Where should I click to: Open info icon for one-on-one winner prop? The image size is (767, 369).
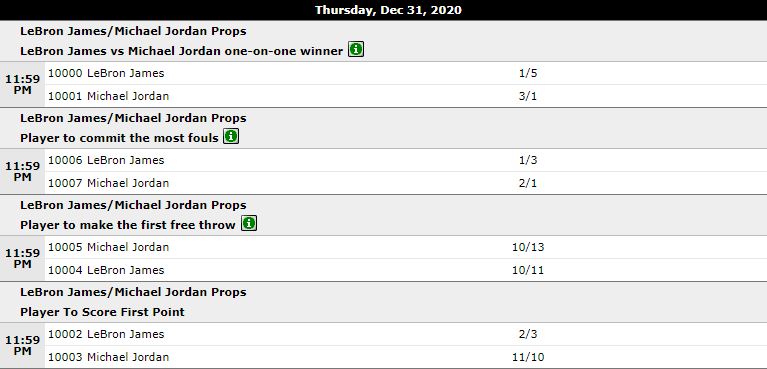(x=356, y=49)
